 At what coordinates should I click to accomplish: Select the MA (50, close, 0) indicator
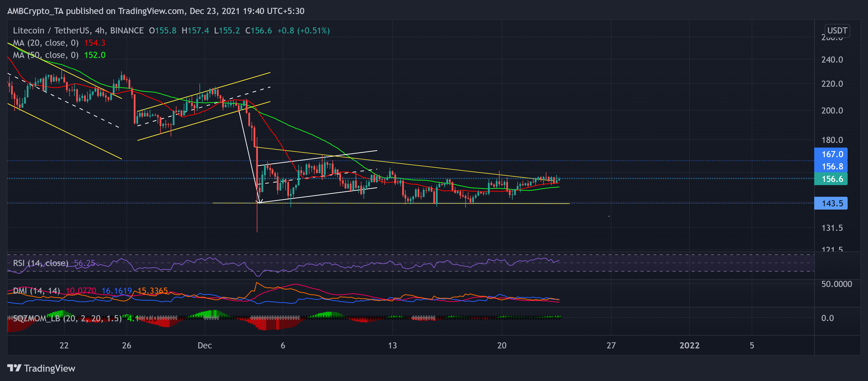tap(45, 55)
